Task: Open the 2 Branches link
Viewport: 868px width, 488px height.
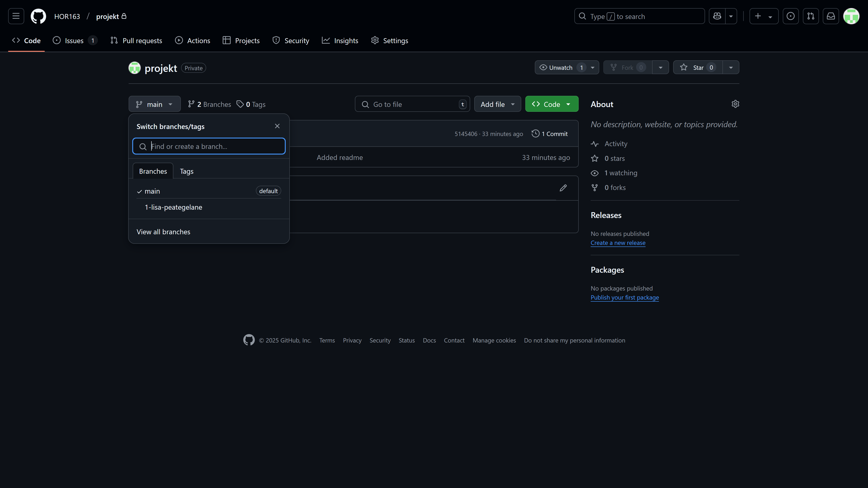Action: coord(209,104)
